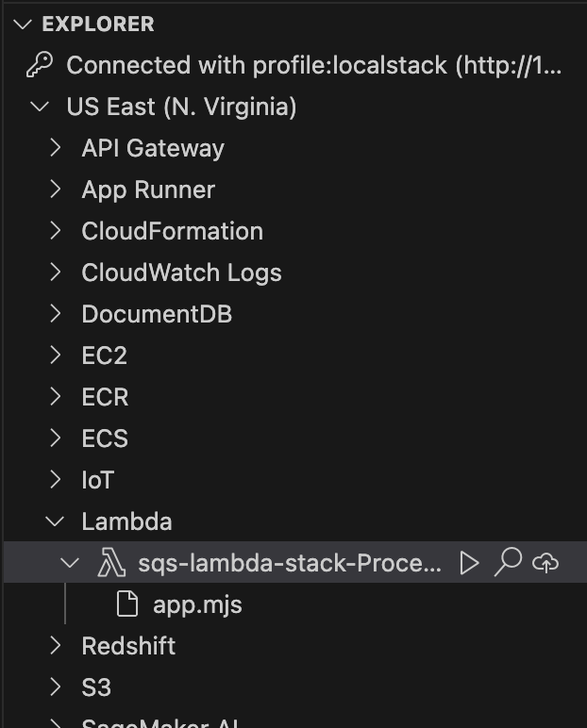Expand the ECR chevron
This screenshot has height=728, width=587.
(x=56, y=397)
